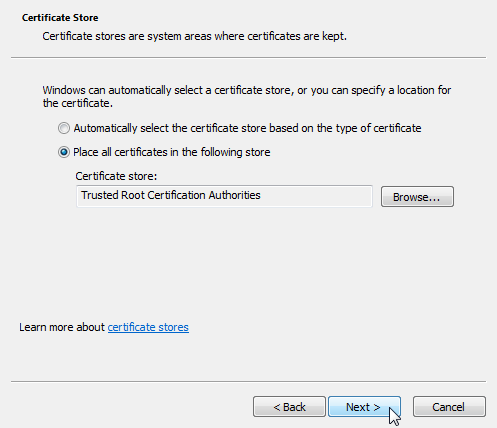Click the 'Learn more about' text
The width and height of the screenshot is (497, 428).
[62, 327]
